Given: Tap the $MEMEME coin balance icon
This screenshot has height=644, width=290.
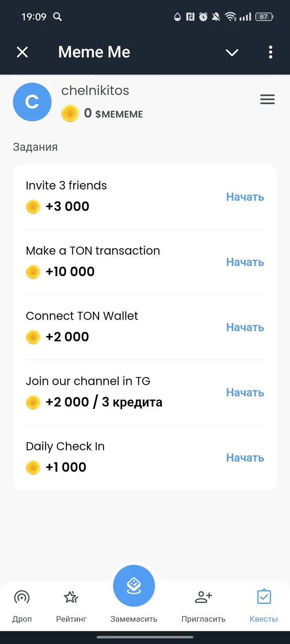Looking at the screenshot, I should click(70, 114).
